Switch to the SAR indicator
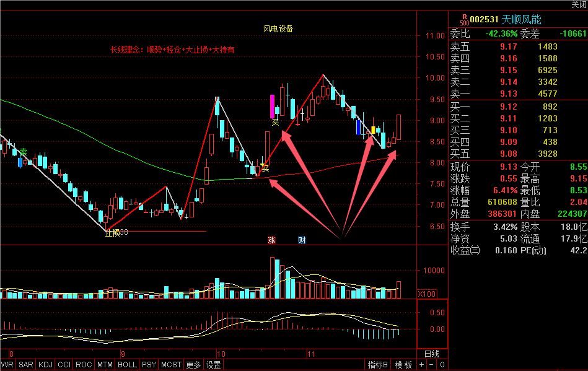588x371 pixels. pyautogui.click(x=26, y=365)
